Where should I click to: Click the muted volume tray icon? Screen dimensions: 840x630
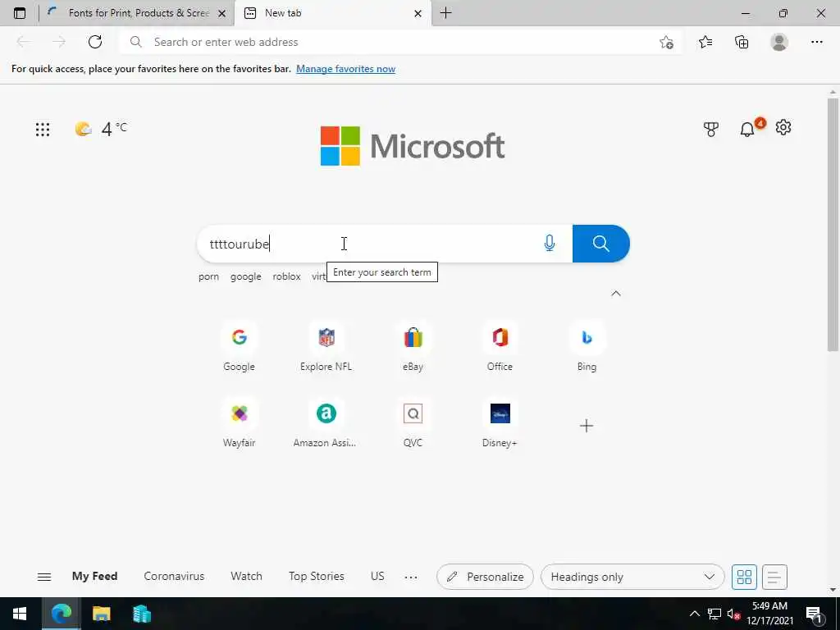pyautogui.click(x=733, y=614)
